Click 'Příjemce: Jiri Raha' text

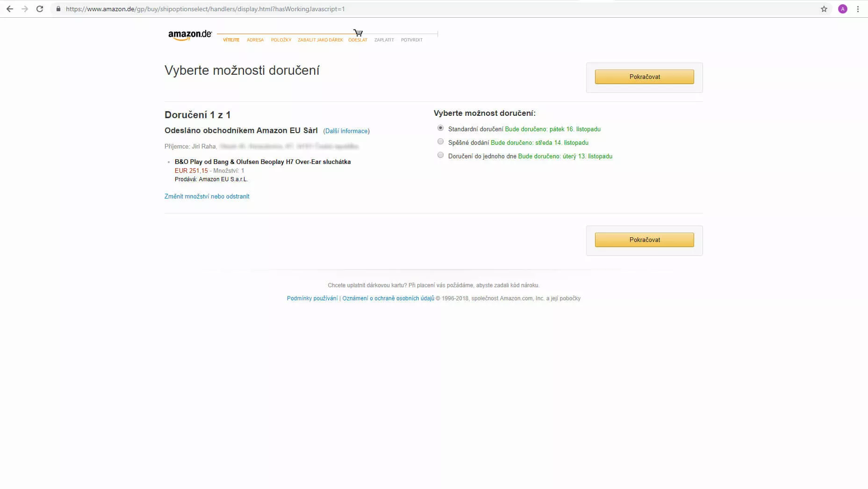point(190,147)
